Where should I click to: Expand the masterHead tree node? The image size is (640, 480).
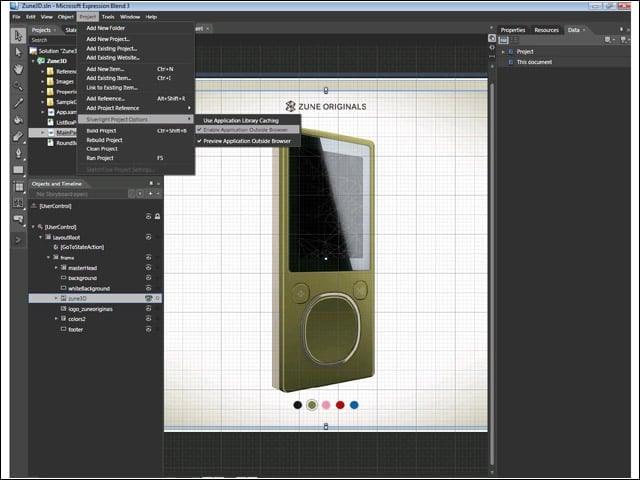pyautogui.click(x=56, y=268)
